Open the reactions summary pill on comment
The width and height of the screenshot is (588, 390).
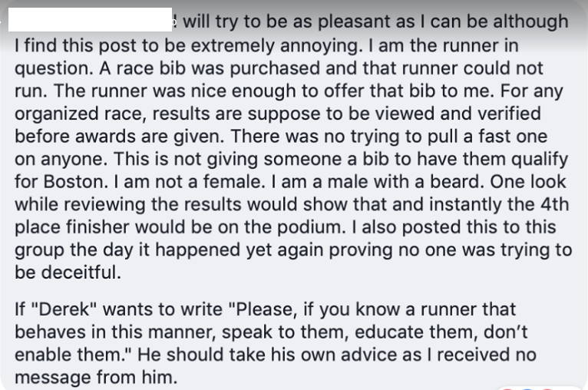[540, 388]
